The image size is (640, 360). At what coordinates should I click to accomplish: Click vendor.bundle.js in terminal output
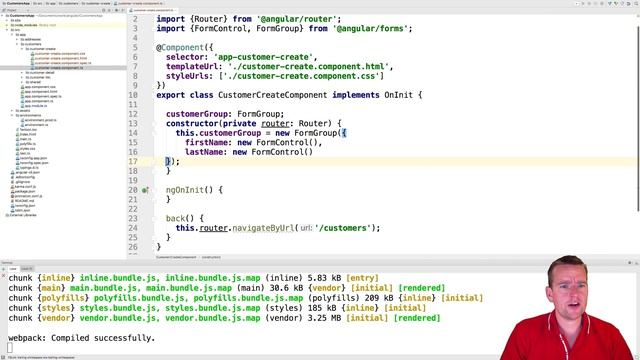click(x=118, y=318)
